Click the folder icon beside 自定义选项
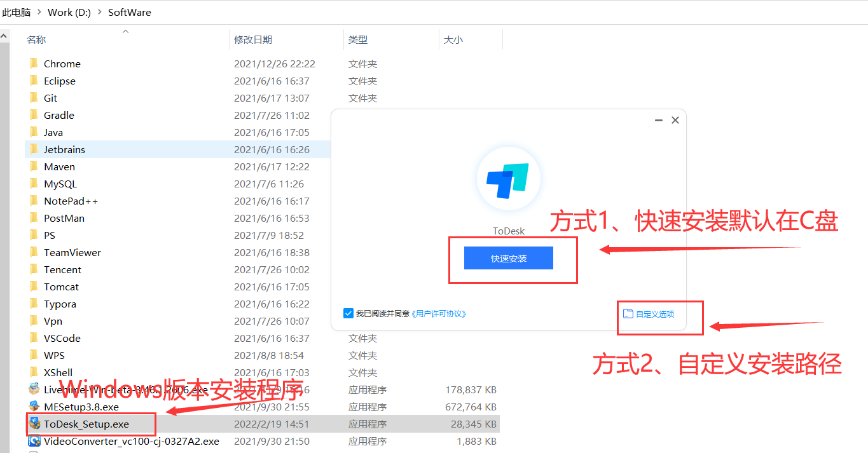868x453 pixels. [628, 314]
